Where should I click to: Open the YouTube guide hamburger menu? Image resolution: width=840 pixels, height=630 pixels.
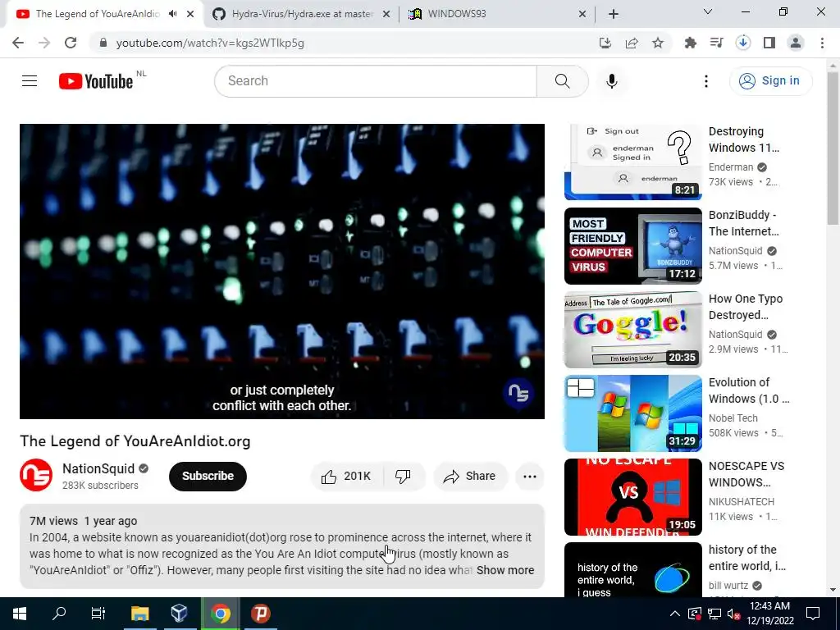coord(30,81)
